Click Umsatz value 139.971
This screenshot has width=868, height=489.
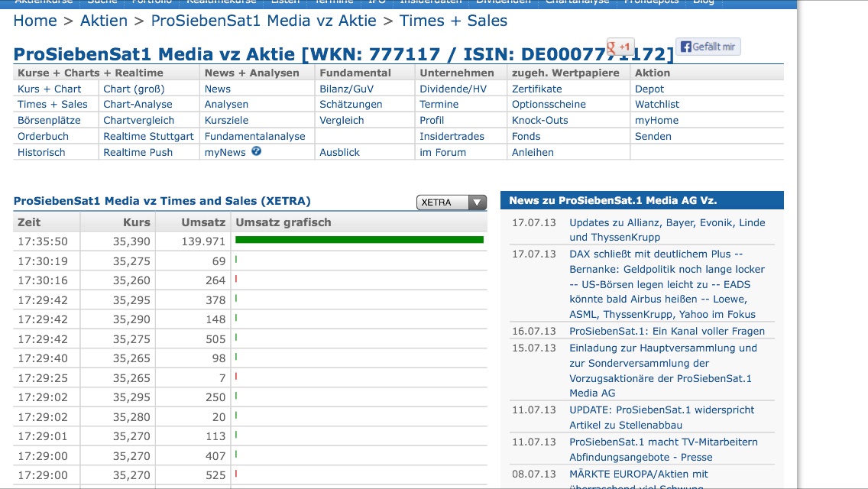coord(203,241)
